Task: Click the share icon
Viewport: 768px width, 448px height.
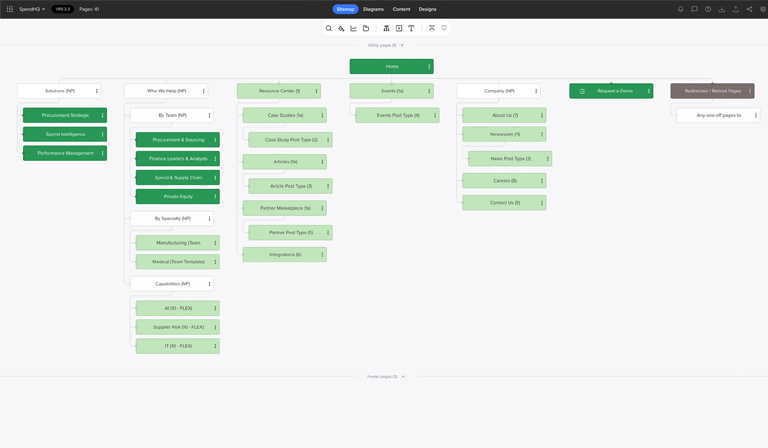Action: (749, 9)
